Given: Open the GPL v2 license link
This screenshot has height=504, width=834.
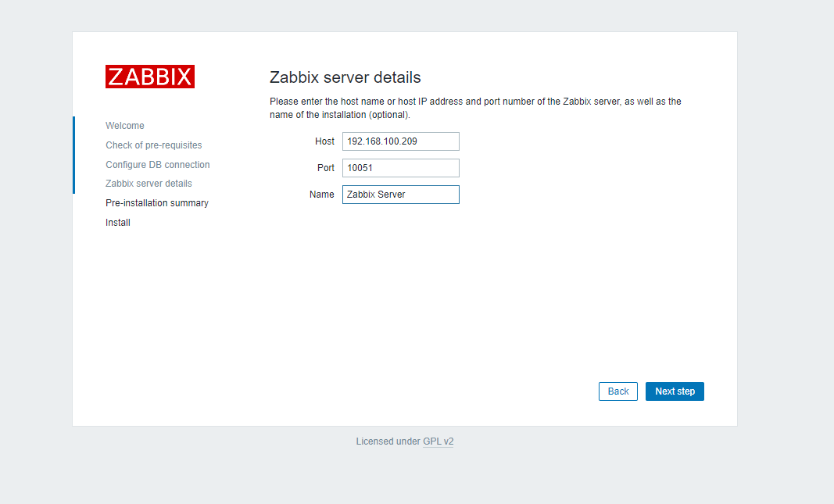Looking at the screenshot, I should pyautogui.click(x=438, y=441).
